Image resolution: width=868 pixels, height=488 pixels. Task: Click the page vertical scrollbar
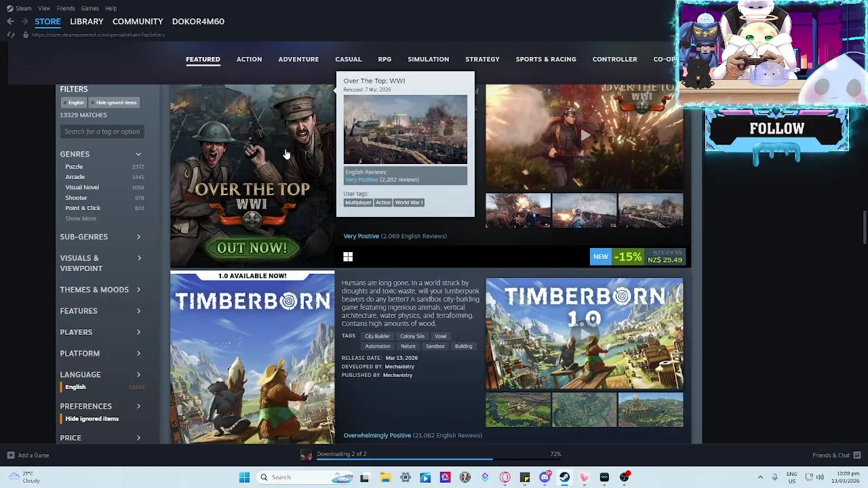tap(865, 227)
